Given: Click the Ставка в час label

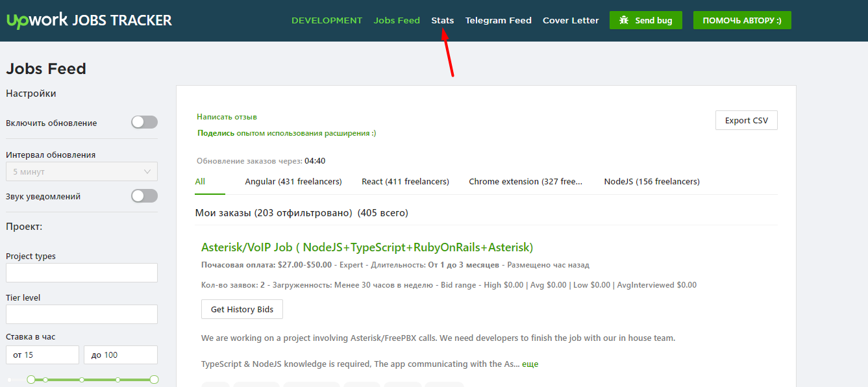Looking at the screenshot, I should pos(31,337).
